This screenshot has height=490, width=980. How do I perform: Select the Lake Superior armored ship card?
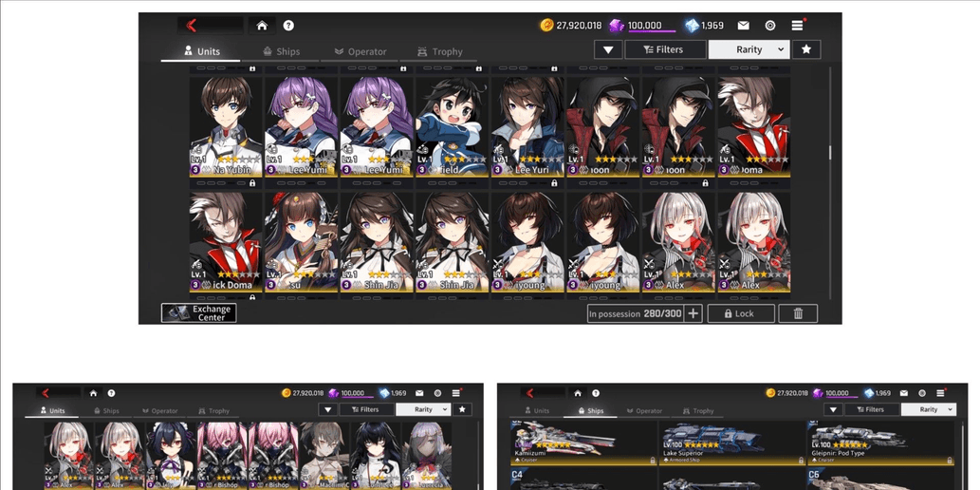(x=732, y=443)
